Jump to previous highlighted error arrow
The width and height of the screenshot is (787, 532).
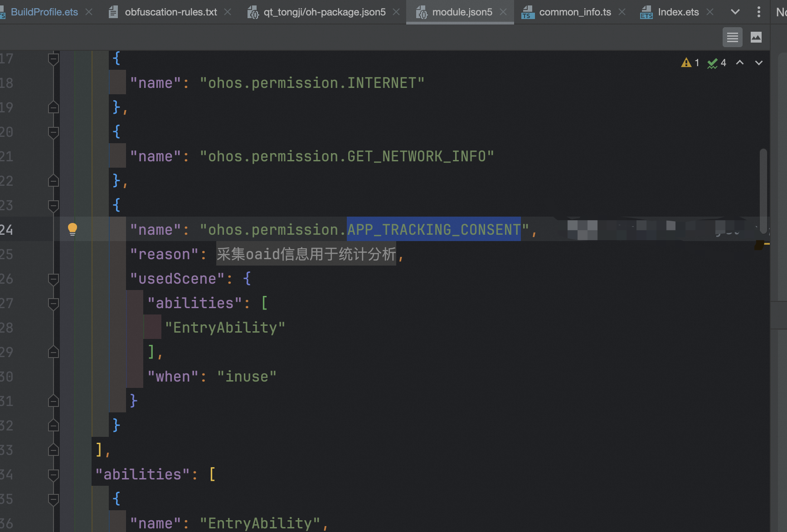click(739, 63)
